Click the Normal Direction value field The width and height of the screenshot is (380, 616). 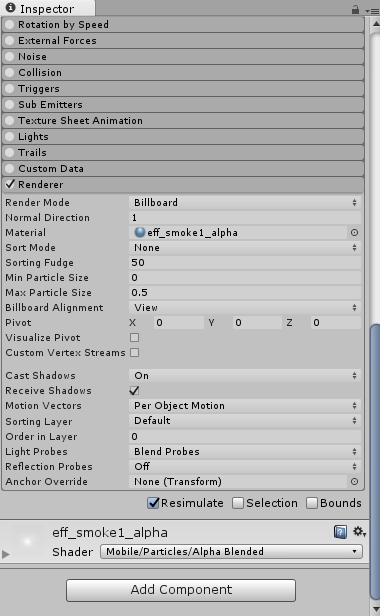(x=244, y=218)
